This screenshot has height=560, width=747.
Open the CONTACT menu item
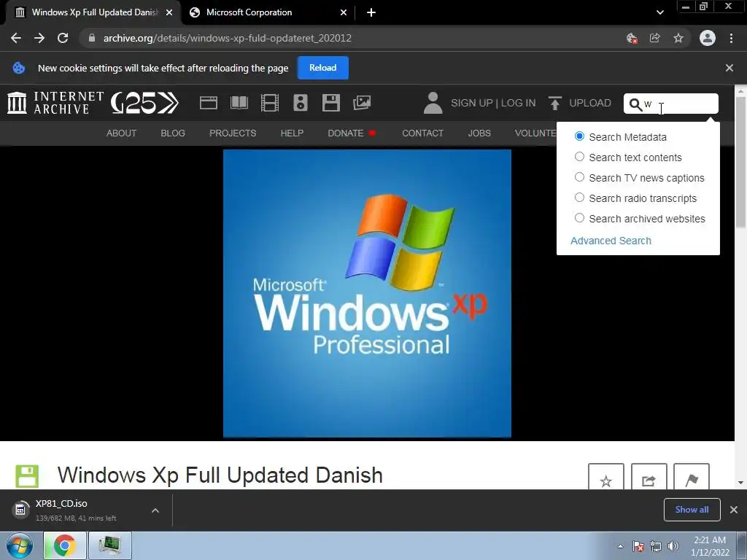422,133
